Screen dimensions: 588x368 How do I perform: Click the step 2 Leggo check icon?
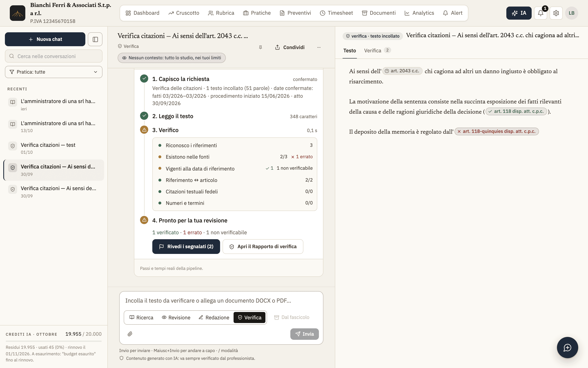(144, 116)
